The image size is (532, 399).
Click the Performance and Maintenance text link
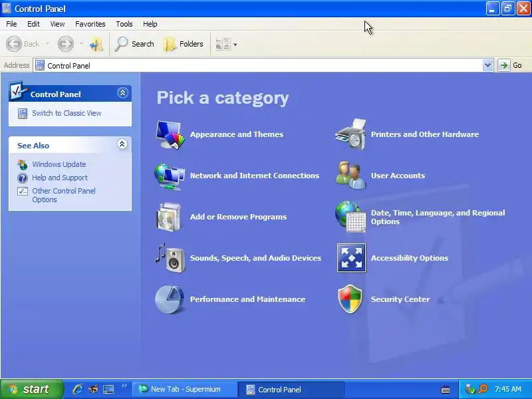click(247, 299)
